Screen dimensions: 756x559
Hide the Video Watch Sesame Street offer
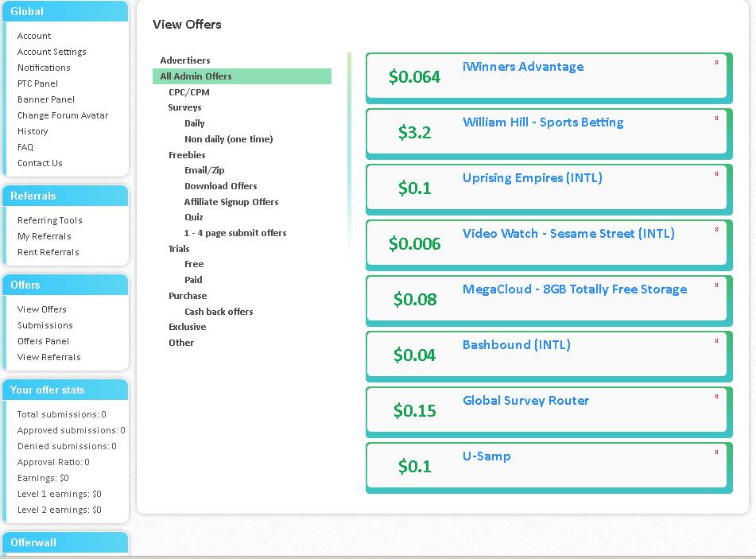716,230
